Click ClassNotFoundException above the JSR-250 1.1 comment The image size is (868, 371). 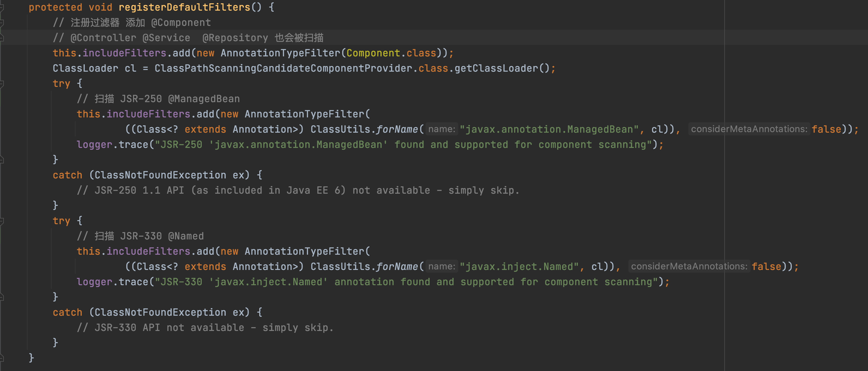[x=160, y=175]
